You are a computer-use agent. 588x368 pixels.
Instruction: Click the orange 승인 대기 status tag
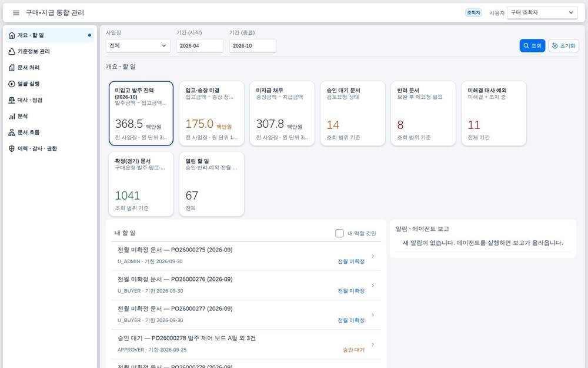pos(353,350)
